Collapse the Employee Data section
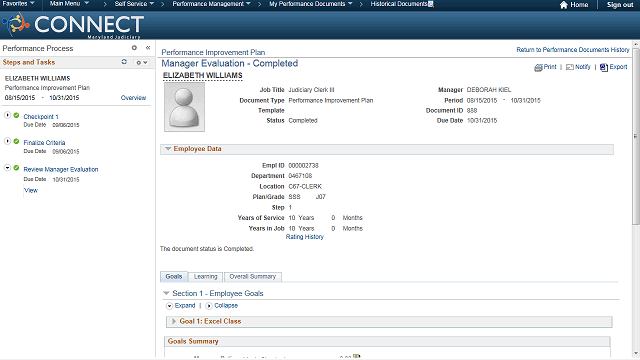 coord(168,149)
